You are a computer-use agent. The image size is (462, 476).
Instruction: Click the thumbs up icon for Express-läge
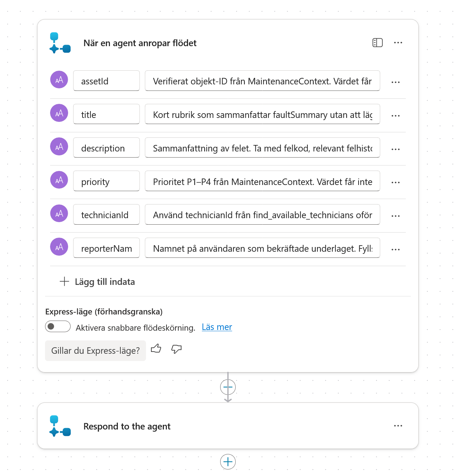click(156, 349)
